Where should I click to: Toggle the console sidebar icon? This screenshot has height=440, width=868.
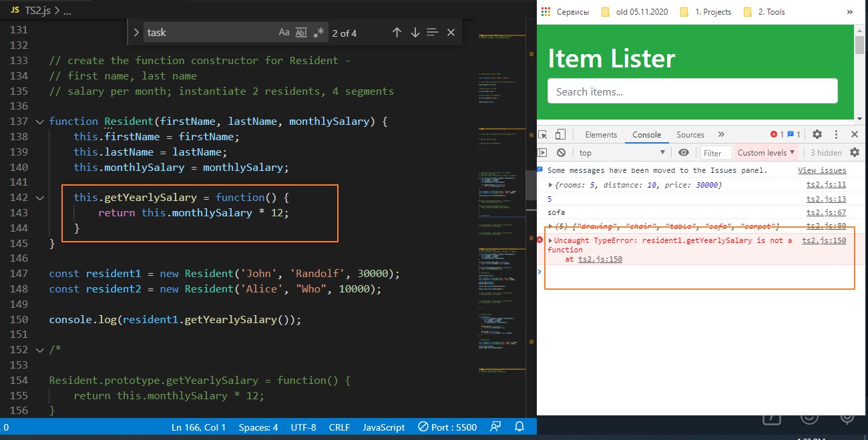543,152
